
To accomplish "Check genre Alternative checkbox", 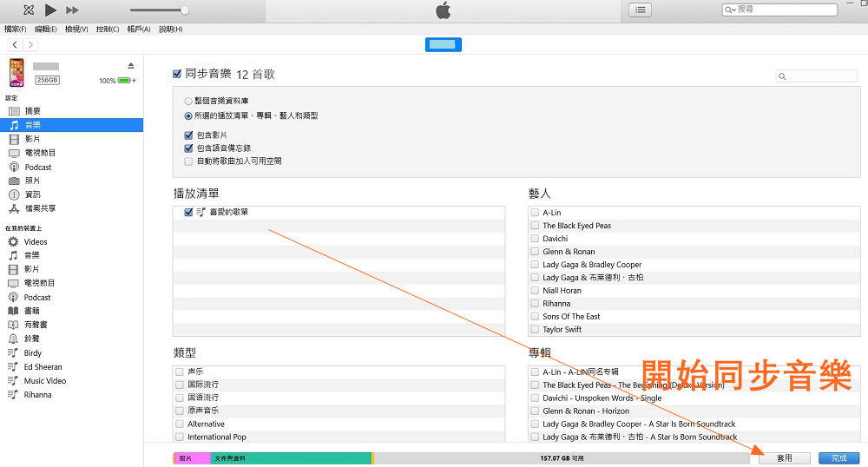I will click(x=180, y=424).
